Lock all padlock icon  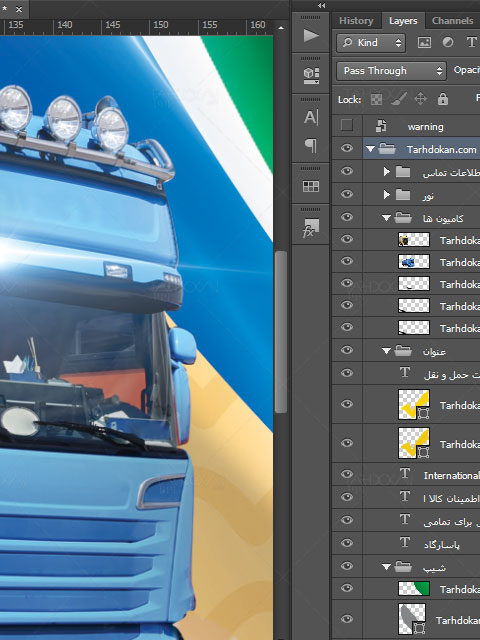point(443,99)
